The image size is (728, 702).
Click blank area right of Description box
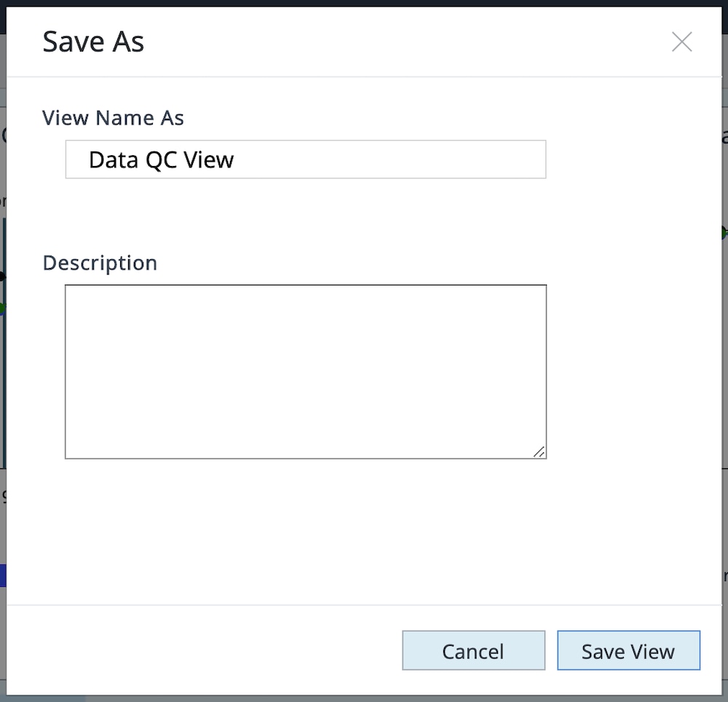[626, 371]
